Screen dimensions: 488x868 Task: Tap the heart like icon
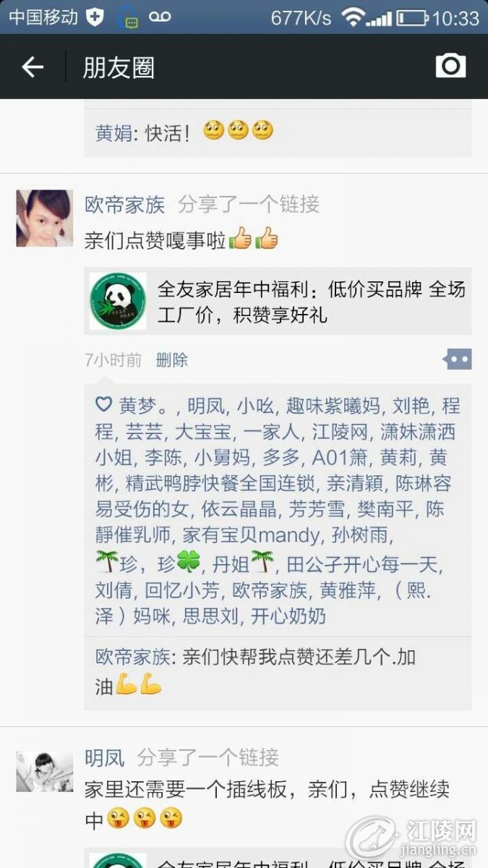(x=103, y=404)
